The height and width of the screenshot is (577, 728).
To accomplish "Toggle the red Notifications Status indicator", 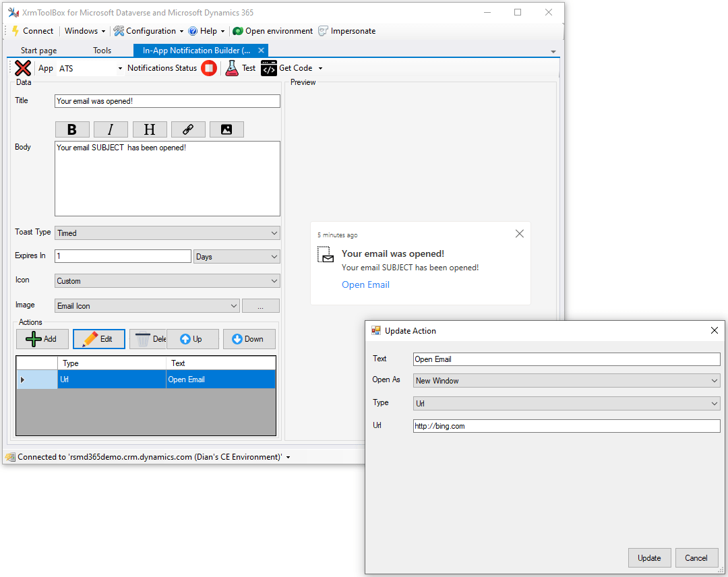I will 209,68.
